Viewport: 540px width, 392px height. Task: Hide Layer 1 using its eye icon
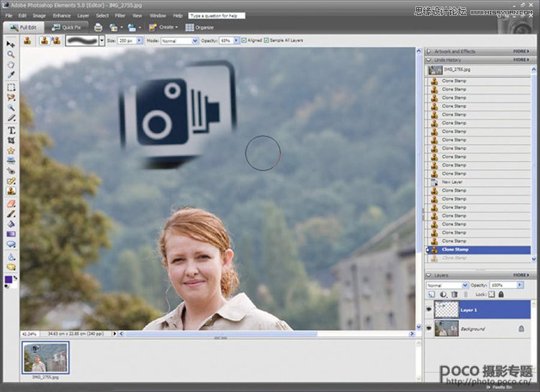coord(428,310)
